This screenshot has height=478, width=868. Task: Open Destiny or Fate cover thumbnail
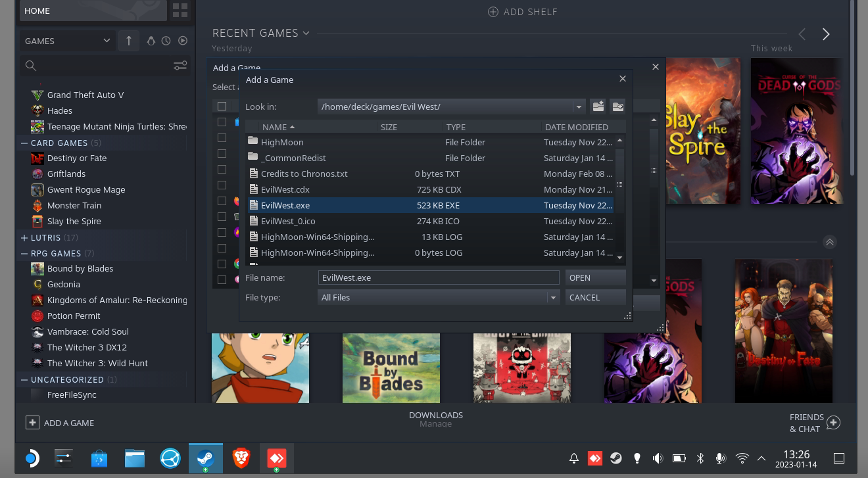click(784, 331)
